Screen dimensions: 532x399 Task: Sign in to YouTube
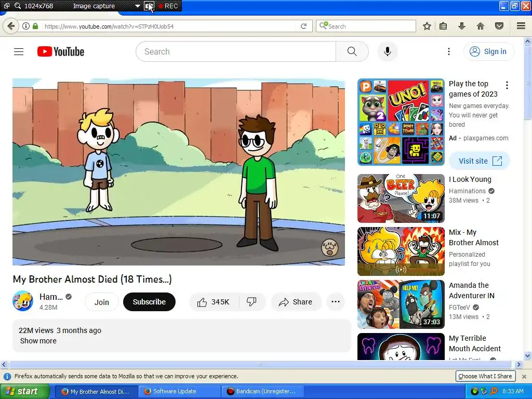pos(489,51)
